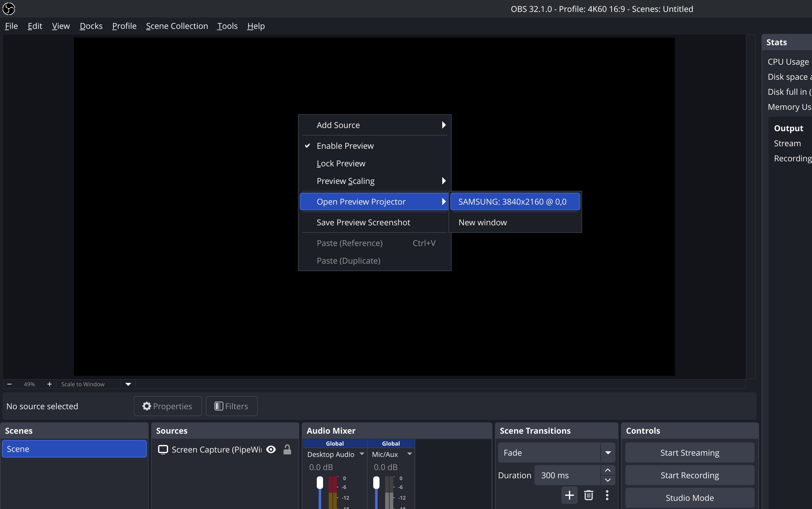The width and height of the screenshot is (812, 509).
Task: Open the Scene Collection menu
Action: 177,26
